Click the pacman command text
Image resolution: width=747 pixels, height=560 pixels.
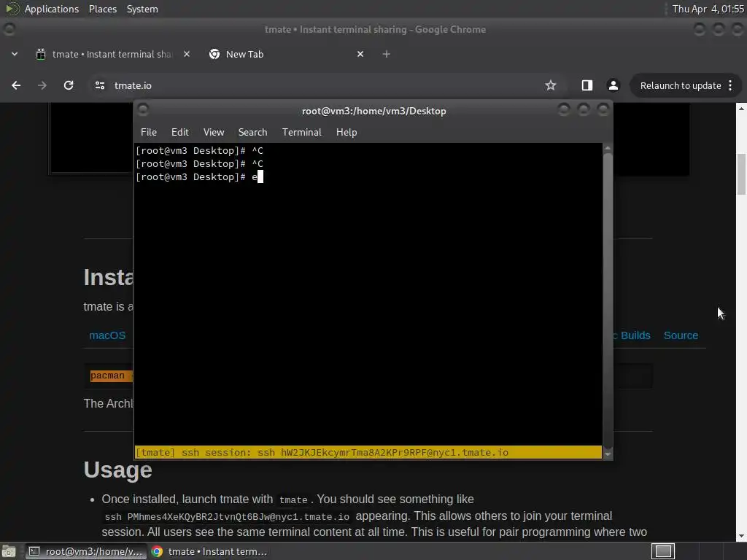107,376
